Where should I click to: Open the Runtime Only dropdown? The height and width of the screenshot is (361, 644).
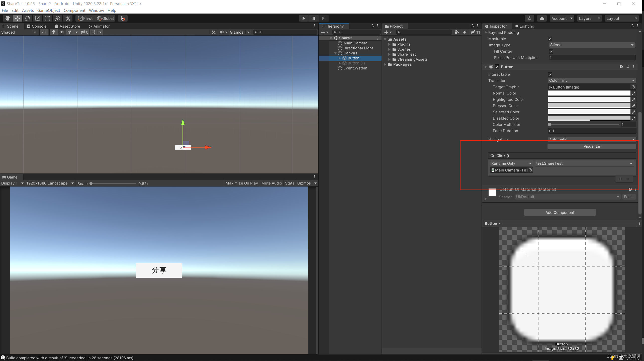click(x=511, y=163)
